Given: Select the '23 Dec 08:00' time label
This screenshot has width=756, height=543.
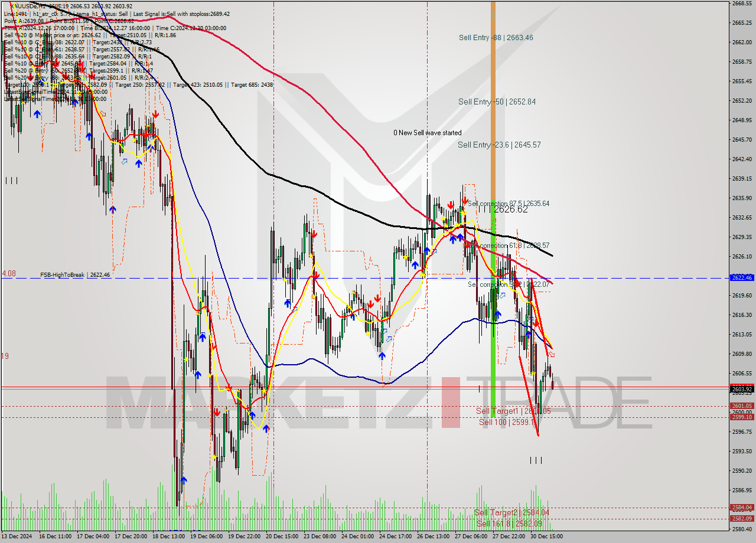Looking at the screenshot, I should tap(320, 537).
